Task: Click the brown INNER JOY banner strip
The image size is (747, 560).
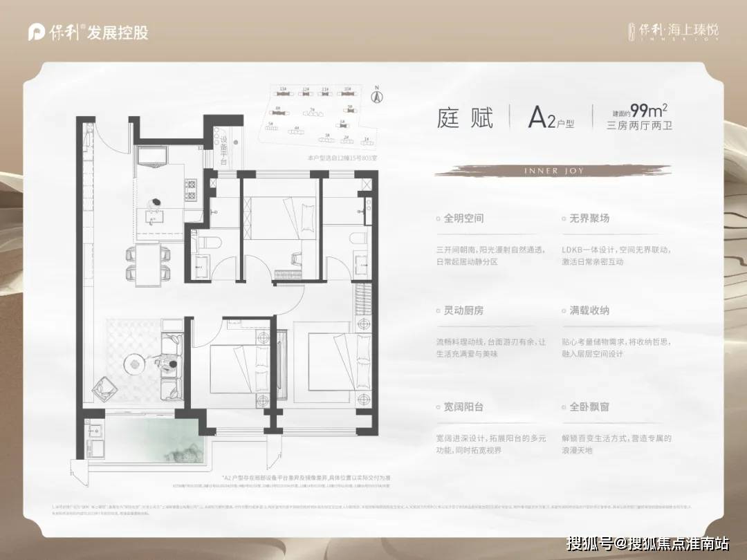Action: pos(553,170)
